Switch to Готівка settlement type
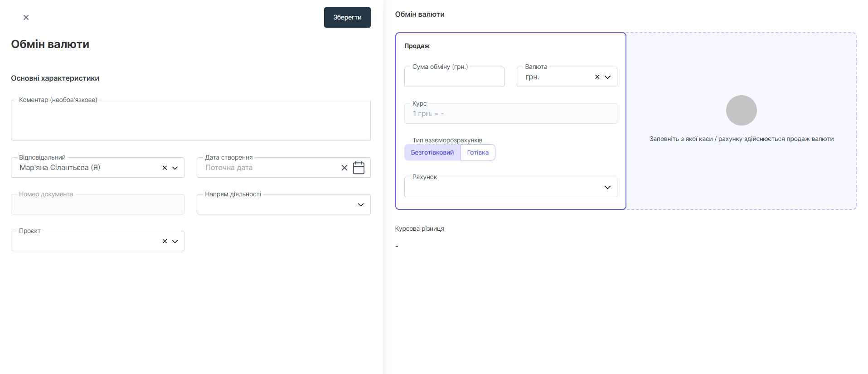Image resolution: width=868 pixels, height=374 pixels. tap(478, 152)
